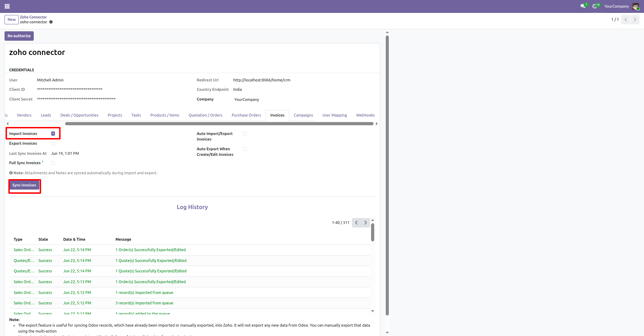Click the Message column header
Viewport: 644px width, 336px height.
pyautogui.click(x=123, y=239)
